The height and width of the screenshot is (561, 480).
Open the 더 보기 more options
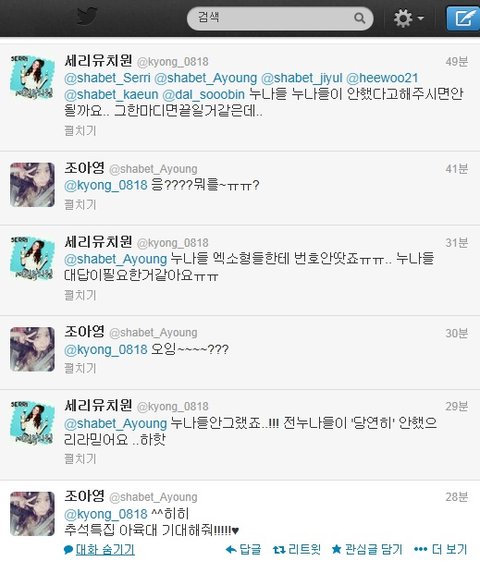pos(441,549)
